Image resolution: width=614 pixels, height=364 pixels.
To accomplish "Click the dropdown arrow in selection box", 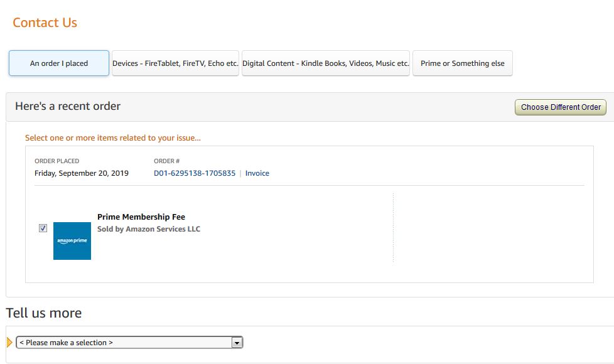I will pyautogui.click(x=237, y=343).
